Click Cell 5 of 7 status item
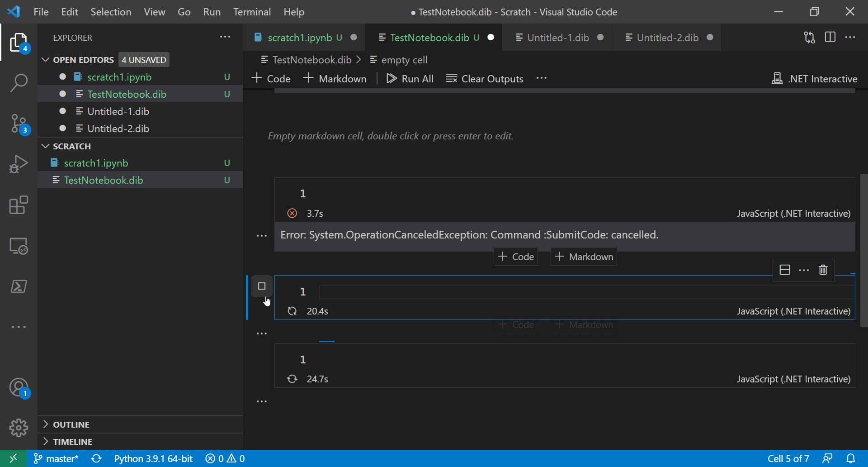Image resolution: width=868 pixels, height=467 pixels. (x=788, y=458)
